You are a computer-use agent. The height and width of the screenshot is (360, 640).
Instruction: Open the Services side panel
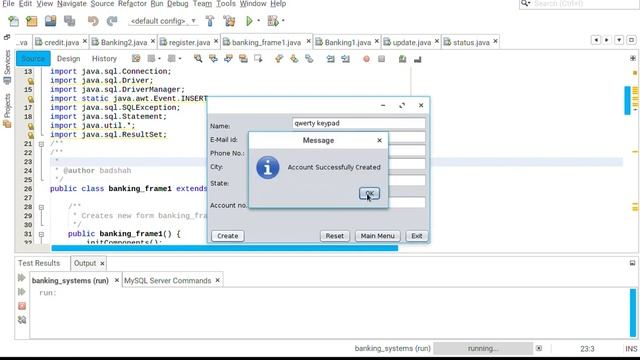pos(7,67)
